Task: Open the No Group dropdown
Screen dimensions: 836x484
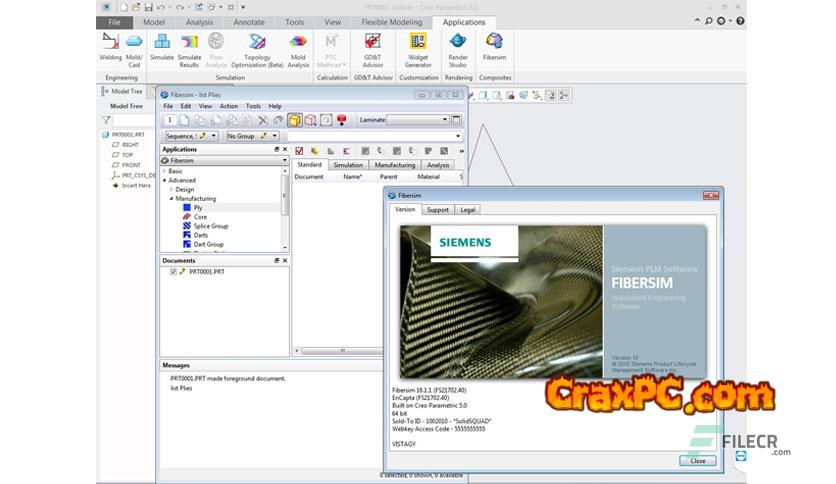Action: click(x=252, y=135)
